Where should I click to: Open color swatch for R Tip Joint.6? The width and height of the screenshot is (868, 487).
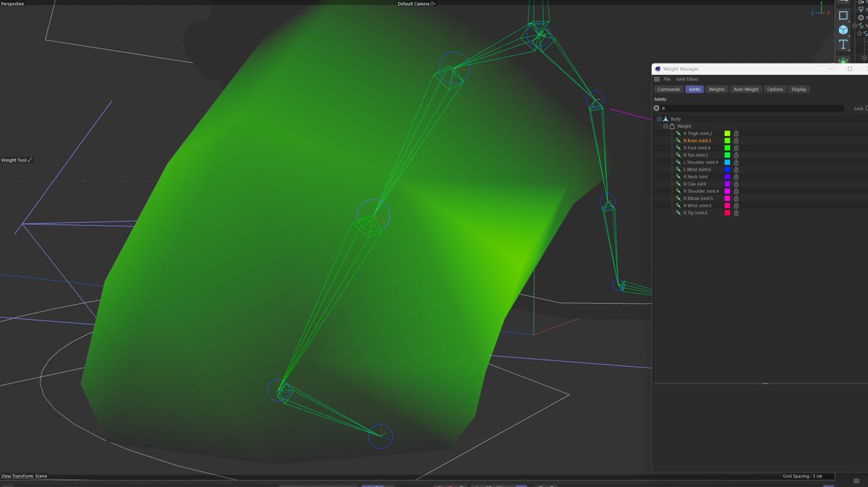(728, 213)
